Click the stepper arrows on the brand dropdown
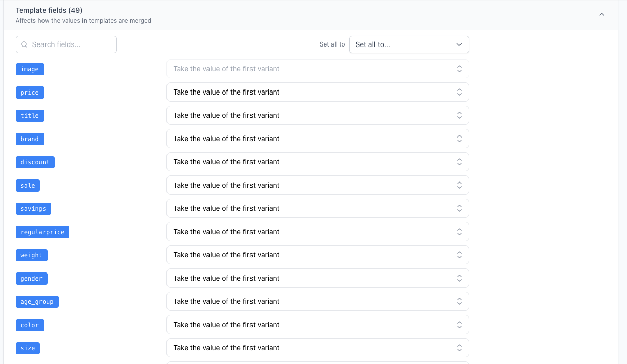Image resolution: width=627 pixels, height=364 pixels. pyautogui.click(x=459, y=139)
